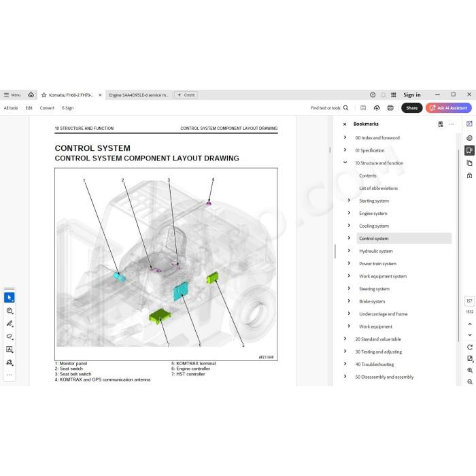This screenshot has width=476, height=476.
Task: Switch to Engine SAA4D95LE-6 service manual tab
Action: (x=139, y=95)
